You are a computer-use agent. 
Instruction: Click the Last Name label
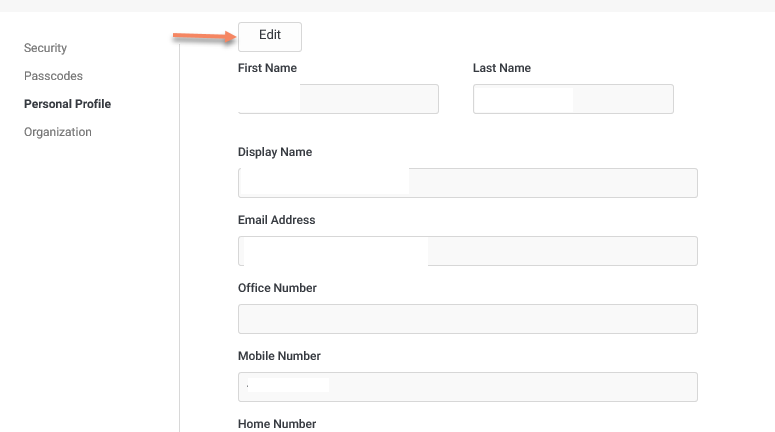(x=502, y=68)
